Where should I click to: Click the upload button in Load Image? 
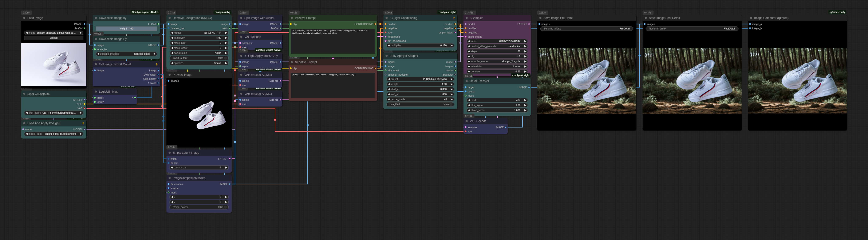point(54,38)
